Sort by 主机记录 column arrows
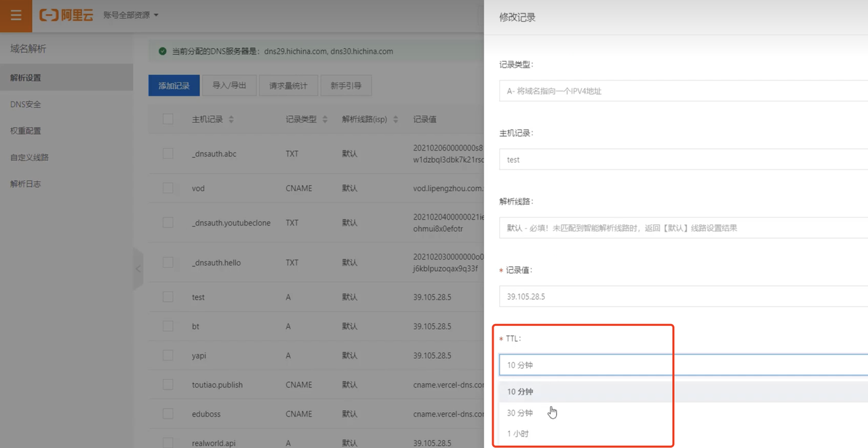 [231, 119]
